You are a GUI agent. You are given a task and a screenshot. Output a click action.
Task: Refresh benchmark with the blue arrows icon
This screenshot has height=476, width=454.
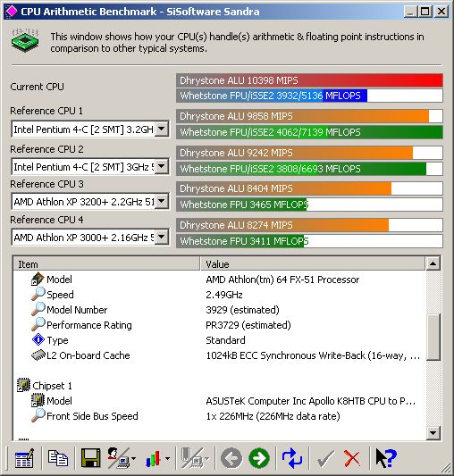(x=291, y=458)
